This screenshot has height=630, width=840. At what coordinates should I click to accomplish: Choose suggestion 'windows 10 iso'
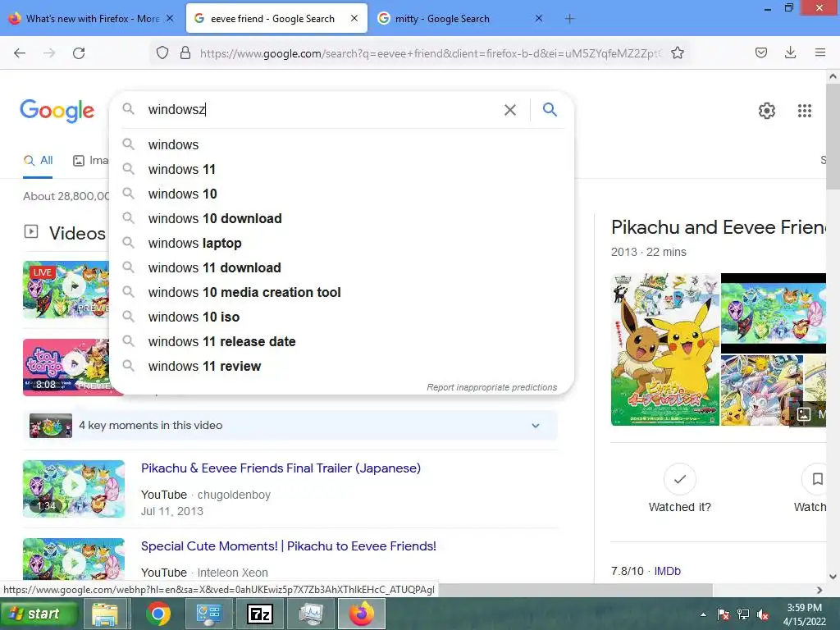point(341,317)
